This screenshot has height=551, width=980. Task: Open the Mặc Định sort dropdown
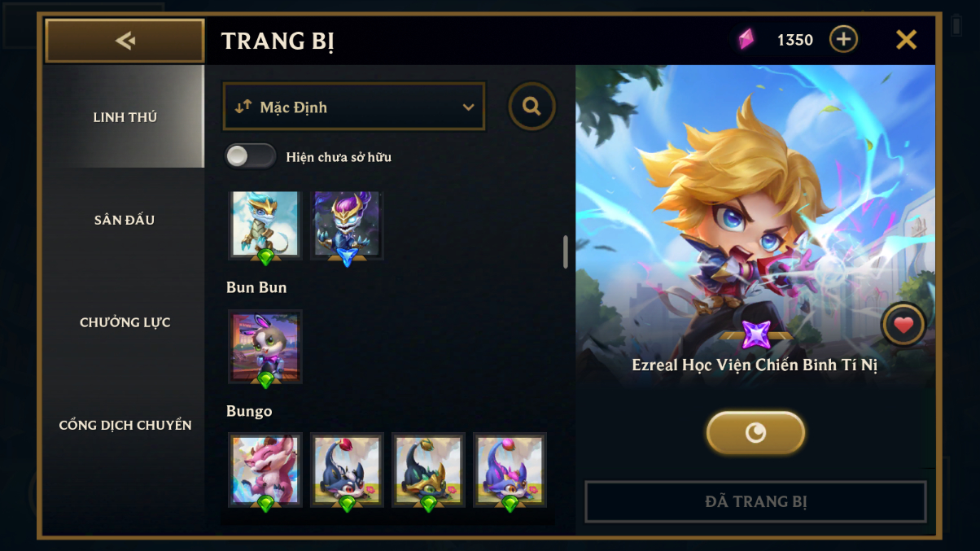pos(354,107)
